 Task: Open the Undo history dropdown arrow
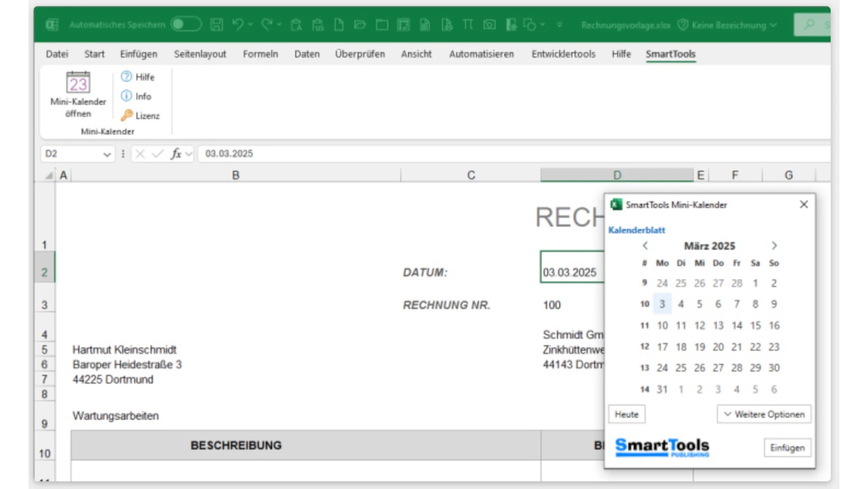pos(250,25)
